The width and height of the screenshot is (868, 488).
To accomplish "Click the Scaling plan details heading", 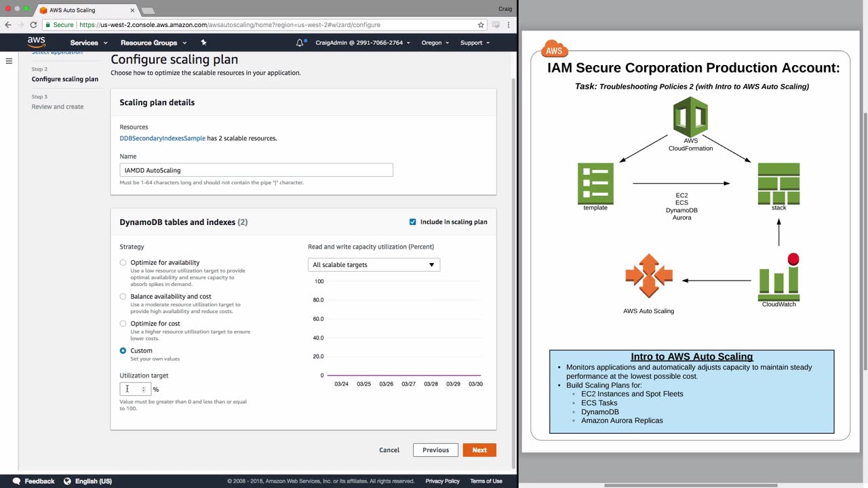I will tap(157, 102).
